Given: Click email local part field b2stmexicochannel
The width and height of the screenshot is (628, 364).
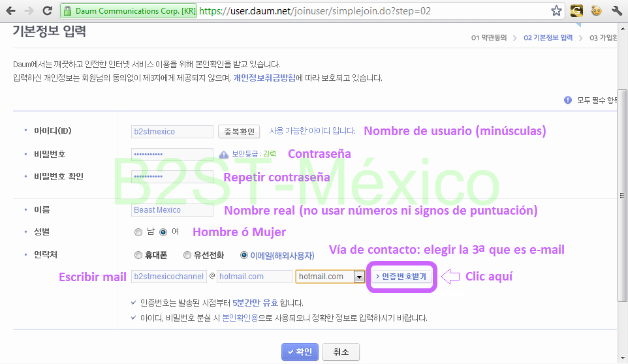Looking at the screenshot, I should tap(169, 277).
